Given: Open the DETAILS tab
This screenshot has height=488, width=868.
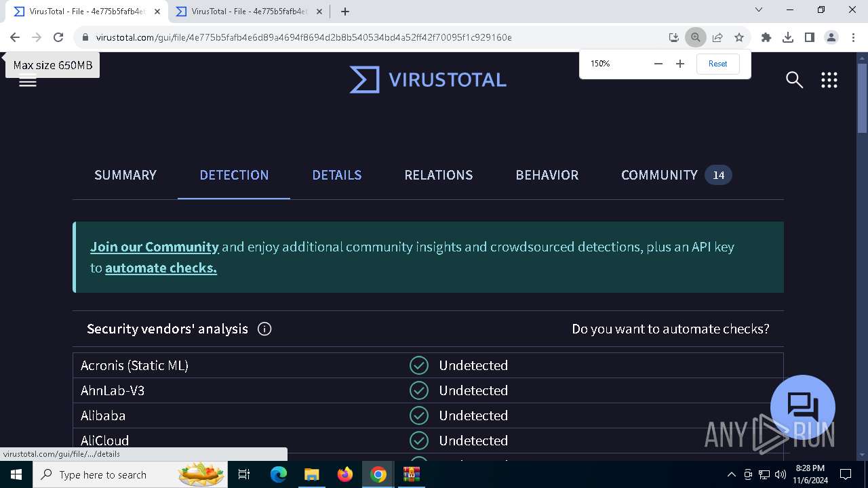Looking at the screenshot, I should click(x=337, y=175).
